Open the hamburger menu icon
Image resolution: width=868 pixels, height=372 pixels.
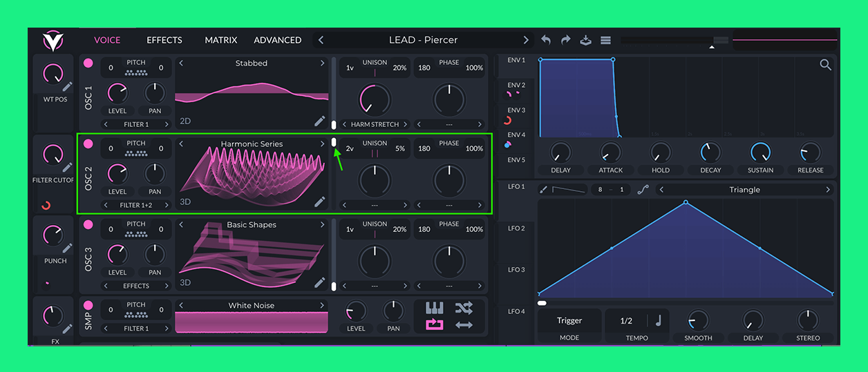tap(605, 40)
